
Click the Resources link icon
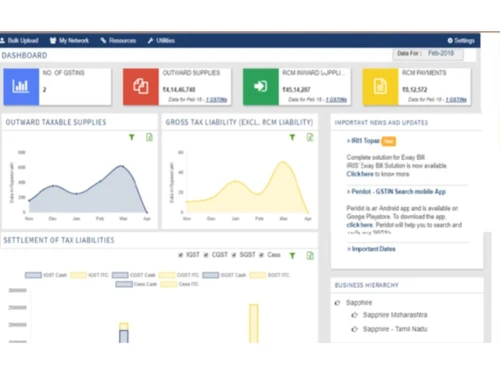103,41
